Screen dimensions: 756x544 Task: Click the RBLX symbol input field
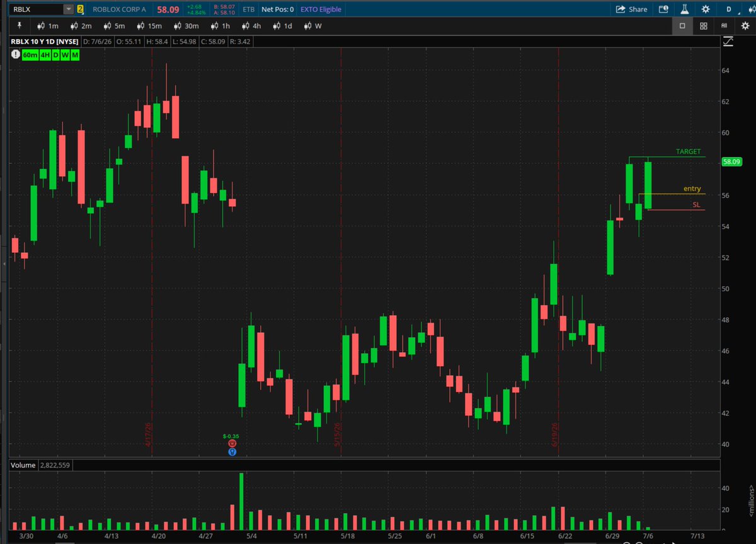pyautogui.click(x=37, y=9)
